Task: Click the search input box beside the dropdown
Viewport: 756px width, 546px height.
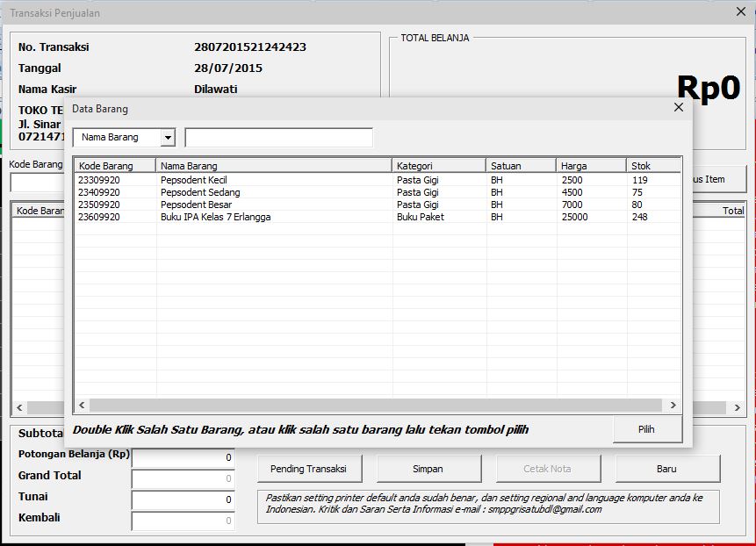Action: (277, 137)
